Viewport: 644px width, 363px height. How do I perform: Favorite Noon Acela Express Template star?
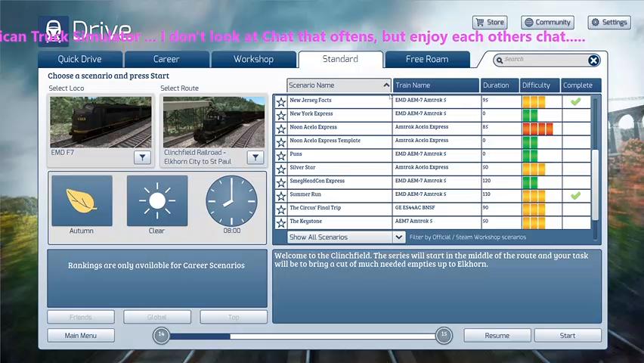point(281,142)
